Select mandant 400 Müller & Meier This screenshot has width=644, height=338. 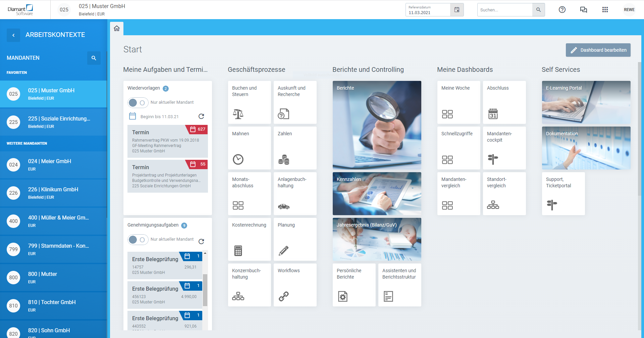(x=53, y=221)
